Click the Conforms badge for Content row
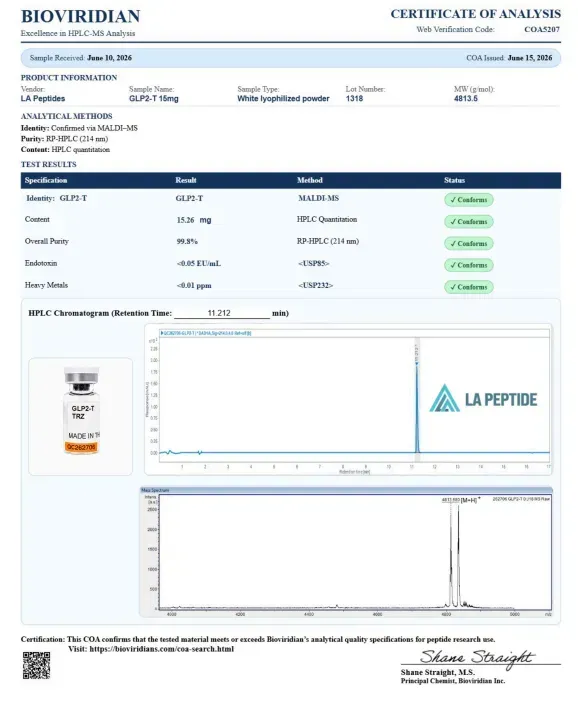The width and height of the screenshot is (578, 713). point(468,221)
